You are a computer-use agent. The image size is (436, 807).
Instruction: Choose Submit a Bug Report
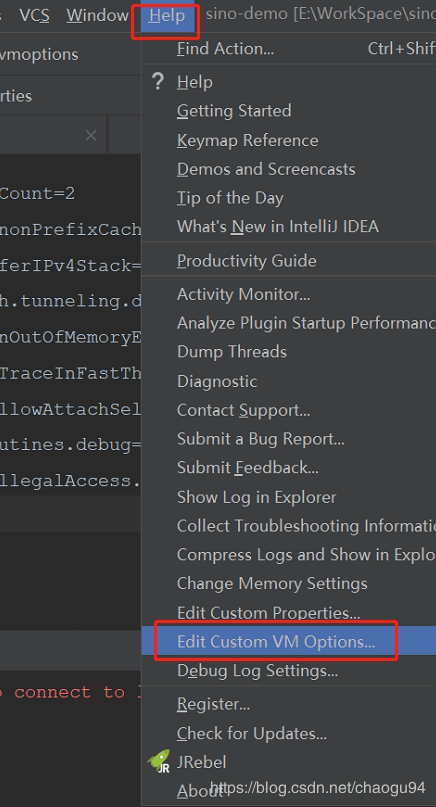pyautogui.click(x=289, y=438)
